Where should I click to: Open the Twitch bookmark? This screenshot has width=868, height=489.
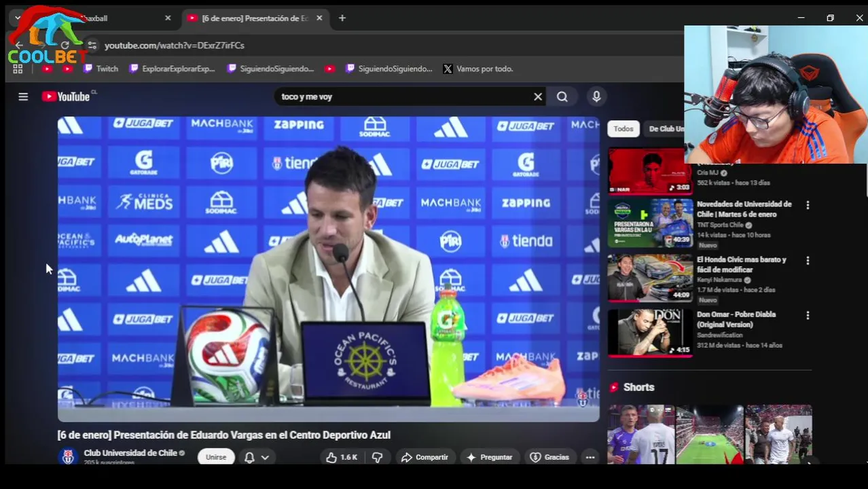tap(101, 69)
